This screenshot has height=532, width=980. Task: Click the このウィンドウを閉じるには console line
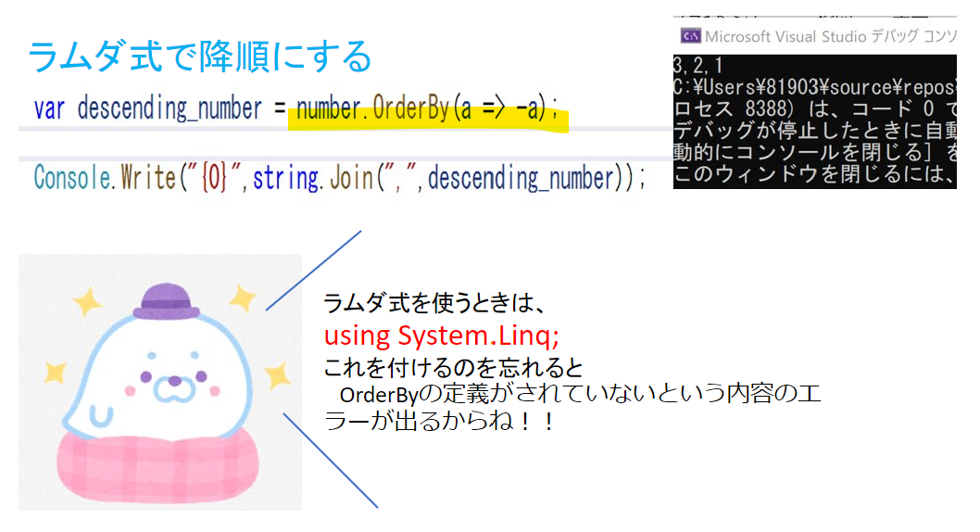[815, 173]
